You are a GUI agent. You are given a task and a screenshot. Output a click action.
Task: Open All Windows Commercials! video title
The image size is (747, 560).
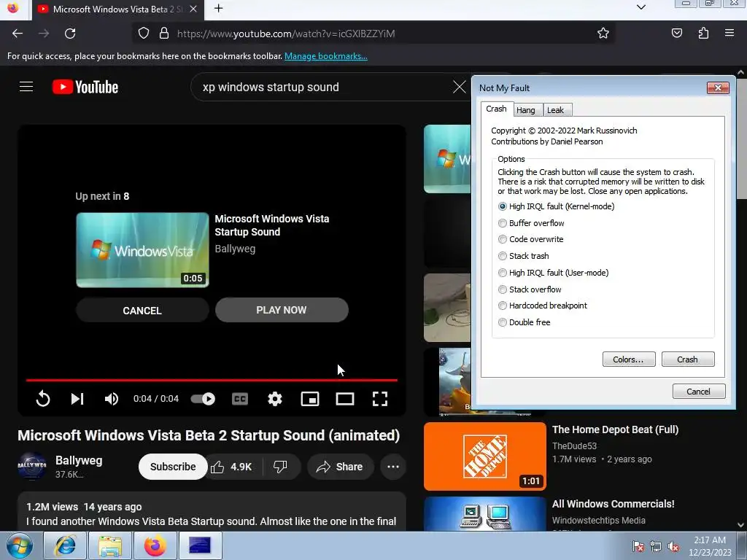tap(613, 504)
